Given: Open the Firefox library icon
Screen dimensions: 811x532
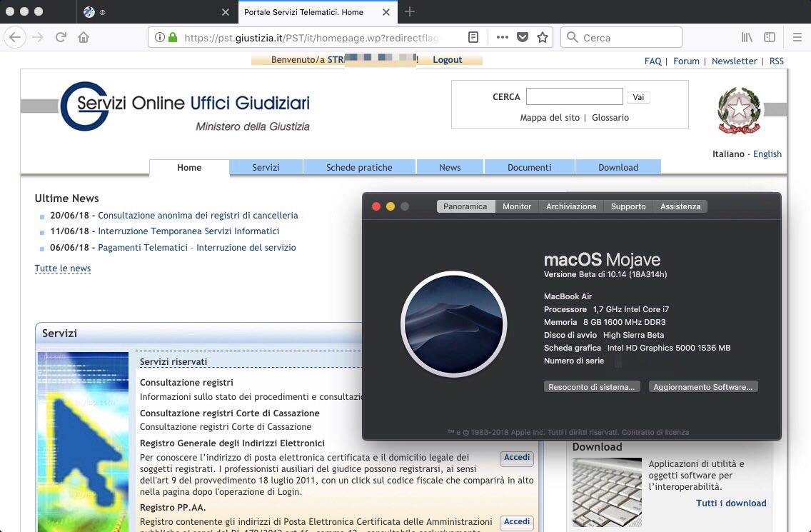Looking at the screenshot, I should click(746, 37).
